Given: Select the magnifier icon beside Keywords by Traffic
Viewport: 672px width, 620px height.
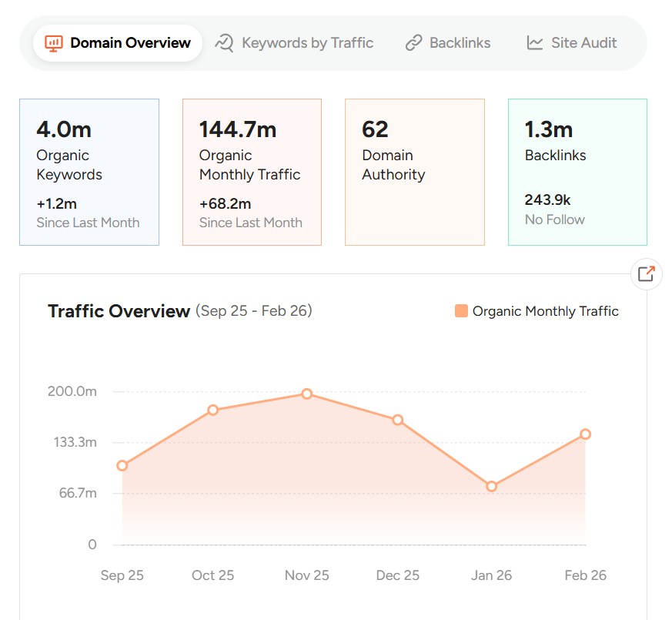Looking at the screenshot, I should pos(225,42).
